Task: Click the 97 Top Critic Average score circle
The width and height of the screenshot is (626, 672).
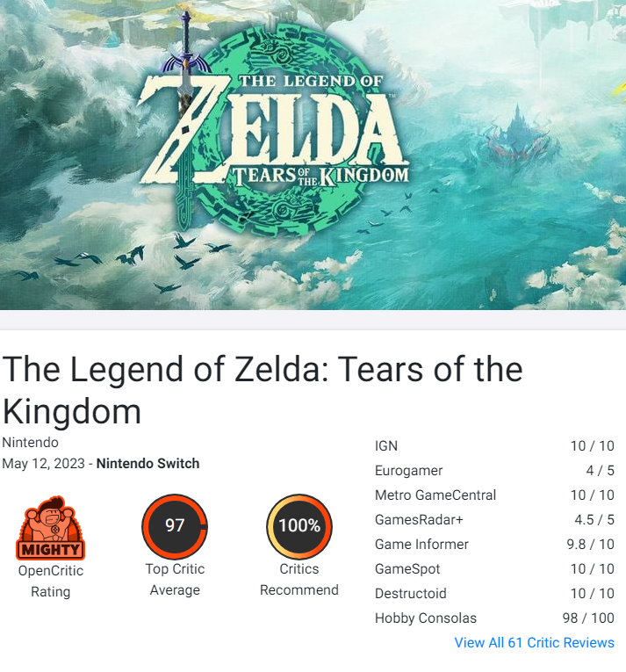Action: click(175, 526)
